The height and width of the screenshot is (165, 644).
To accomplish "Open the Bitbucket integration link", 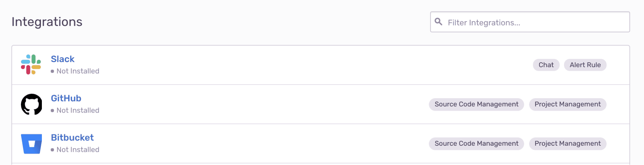I will click(x=72, y=137).
